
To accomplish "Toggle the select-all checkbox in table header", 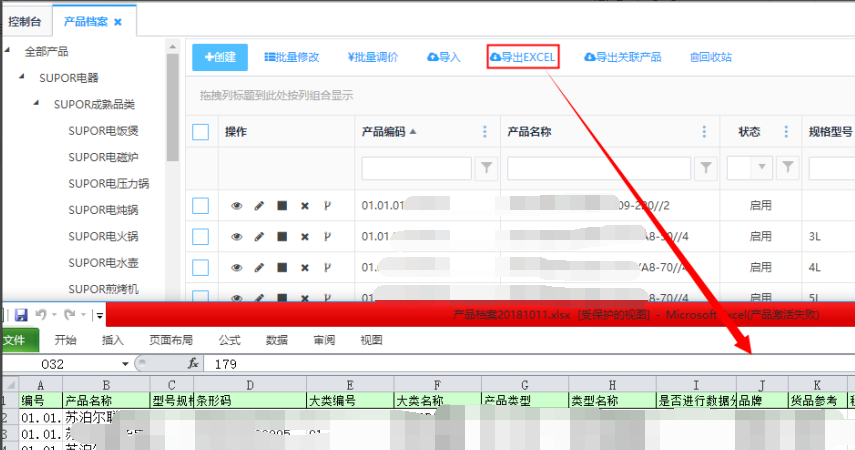I will 200,132.
